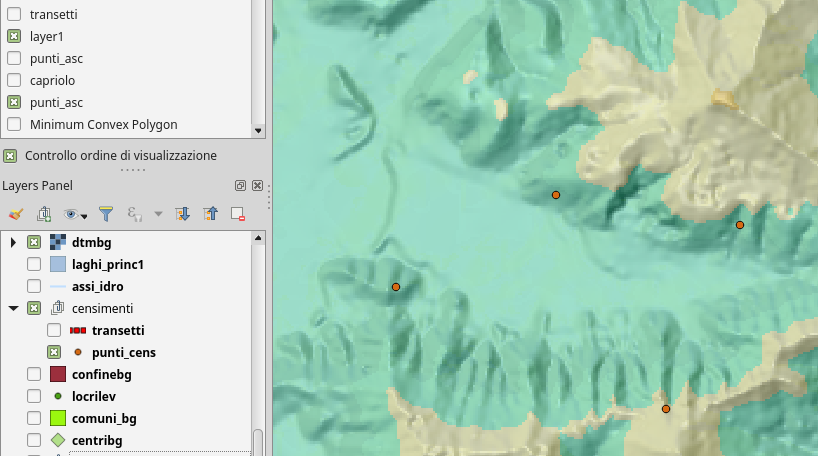Show the laghi_princ1 layer
The image size is (818, 456).
coord(34,265)
